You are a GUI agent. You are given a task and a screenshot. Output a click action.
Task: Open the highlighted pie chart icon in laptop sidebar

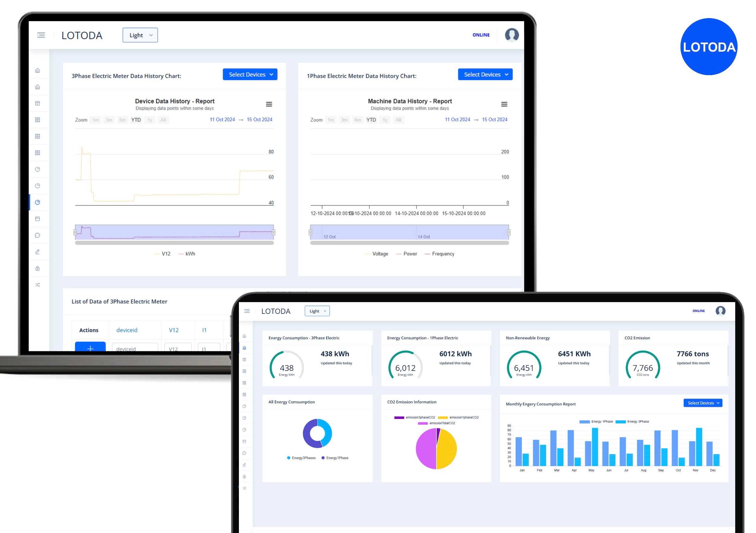click(x=37, y=202)
